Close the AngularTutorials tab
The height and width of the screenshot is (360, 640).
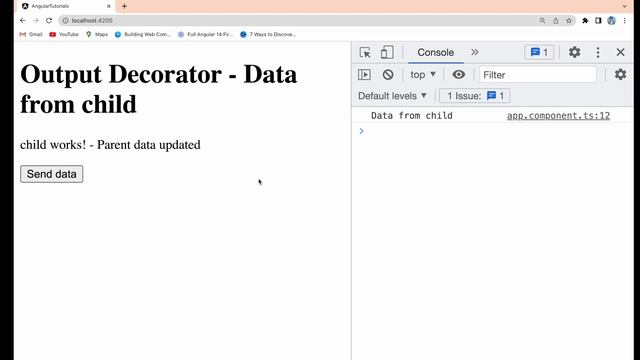pos(109,6)
